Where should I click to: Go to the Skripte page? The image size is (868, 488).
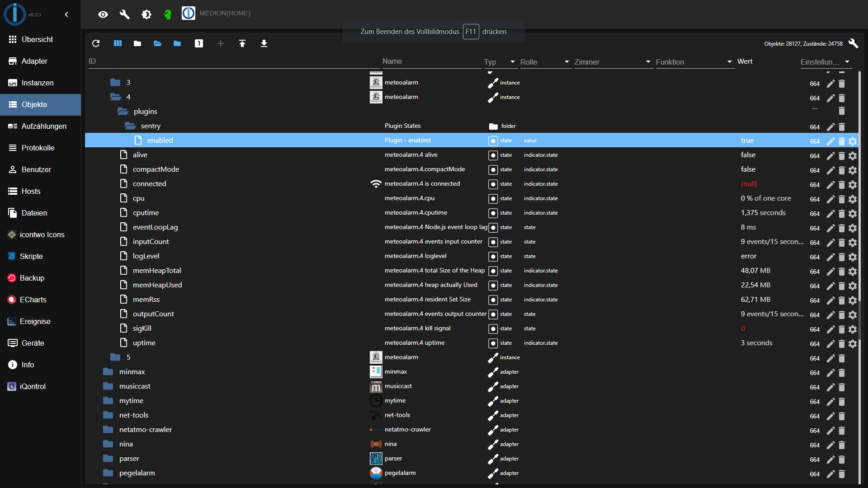40,256
